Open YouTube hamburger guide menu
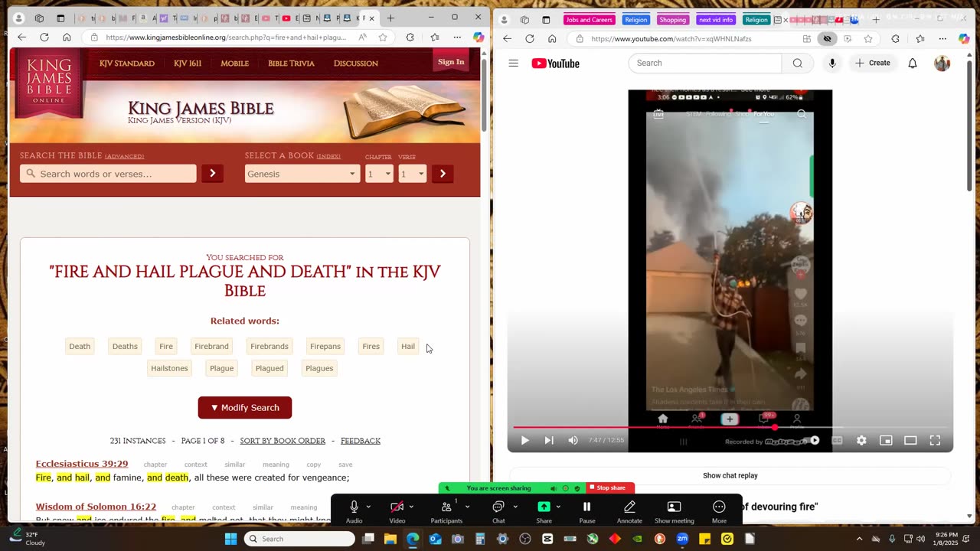Image resolution: width=980 pixels, height=551 pixels. [x=513, y=63]
